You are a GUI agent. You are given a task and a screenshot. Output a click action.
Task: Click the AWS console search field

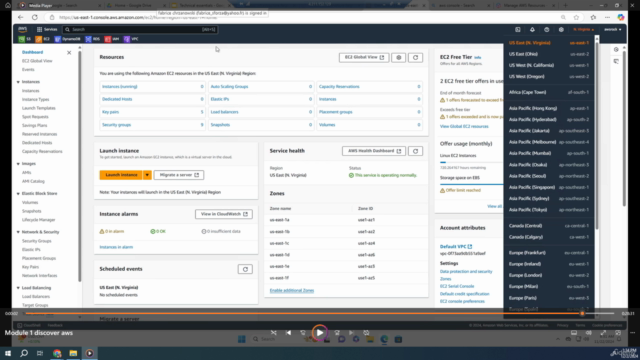(140, 29)
